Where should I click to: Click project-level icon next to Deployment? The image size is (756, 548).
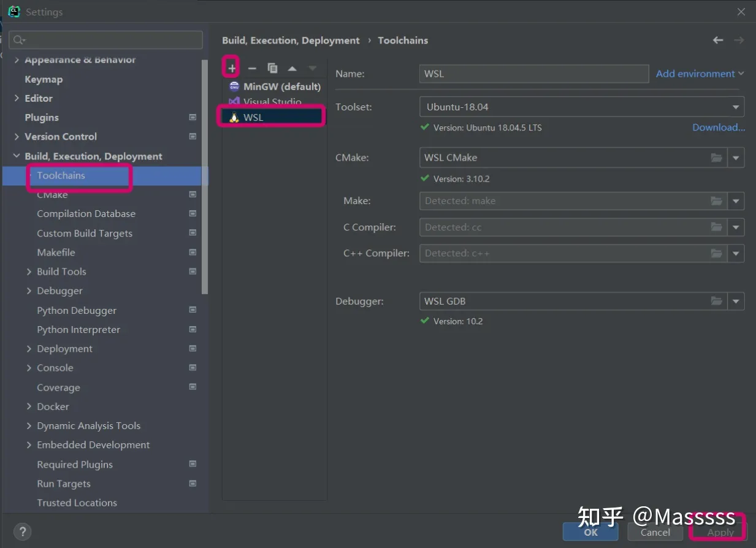(x=193, y=348)
